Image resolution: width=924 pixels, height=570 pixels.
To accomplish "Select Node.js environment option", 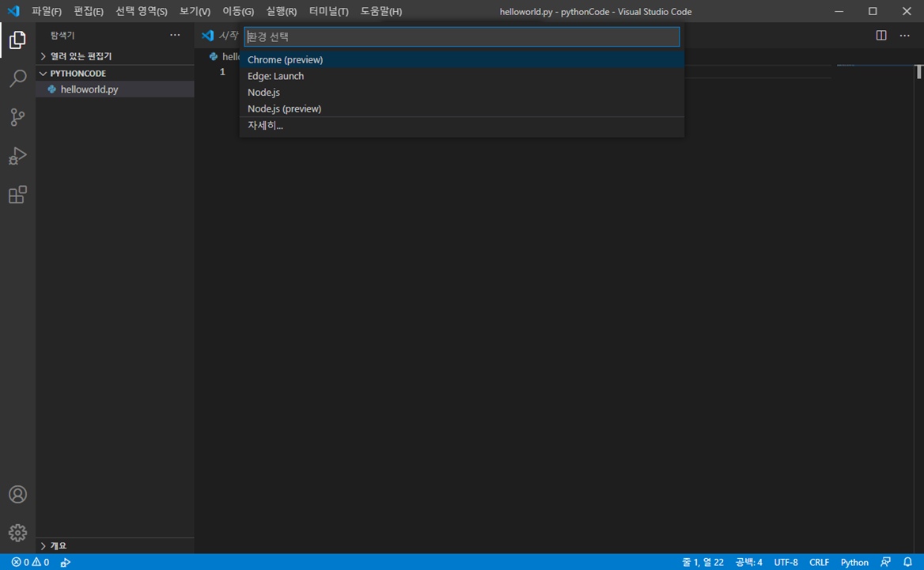I will [462, 93].
